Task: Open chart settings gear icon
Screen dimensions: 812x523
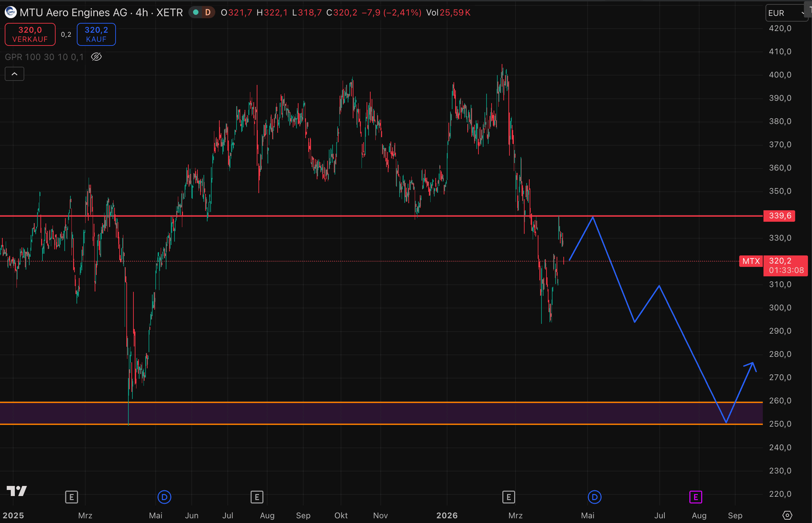Action: click(x=787, y=515)
